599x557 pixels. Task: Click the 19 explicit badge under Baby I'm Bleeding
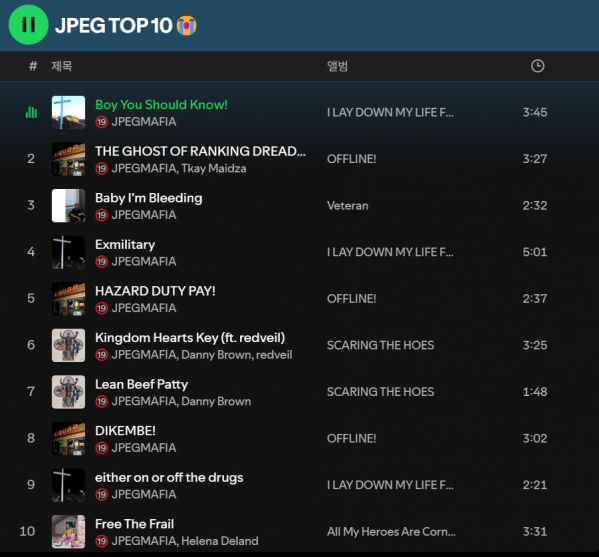pos(102,215)
